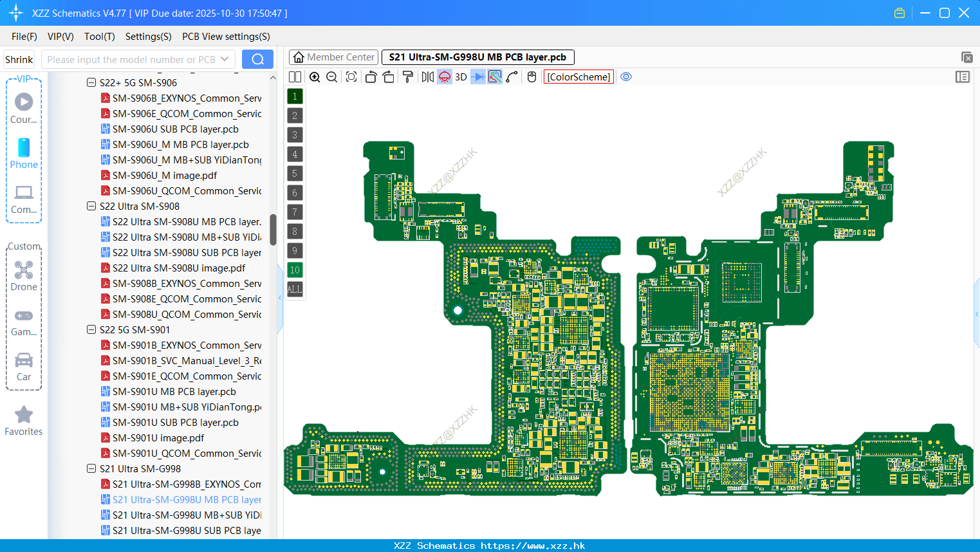Viewport: 980px width, 552px height.
Task: Select the Drone category
Action: pyautogui.click(x=24, y=276)
